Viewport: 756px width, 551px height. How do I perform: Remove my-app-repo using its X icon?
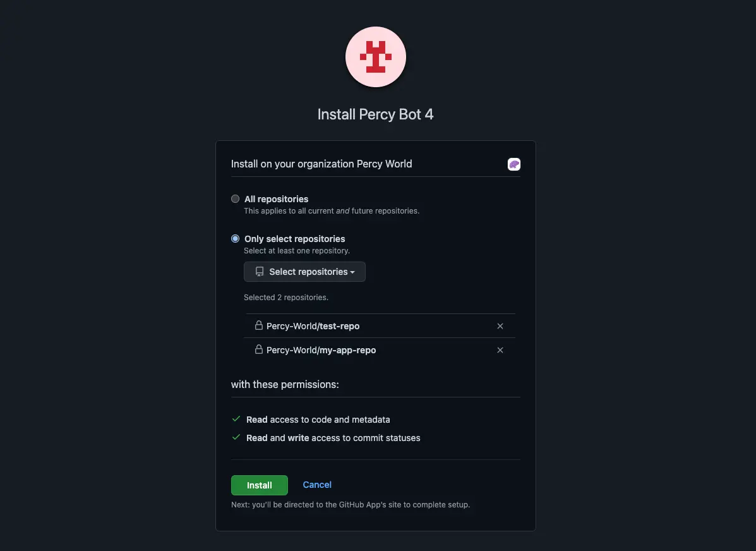[x=500, y=350]
